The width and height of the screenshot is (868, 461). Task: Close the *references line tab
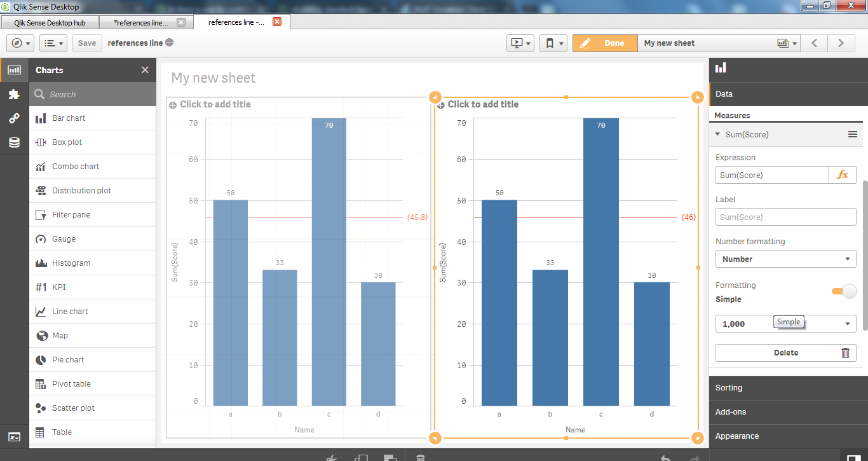coord(181,22)
